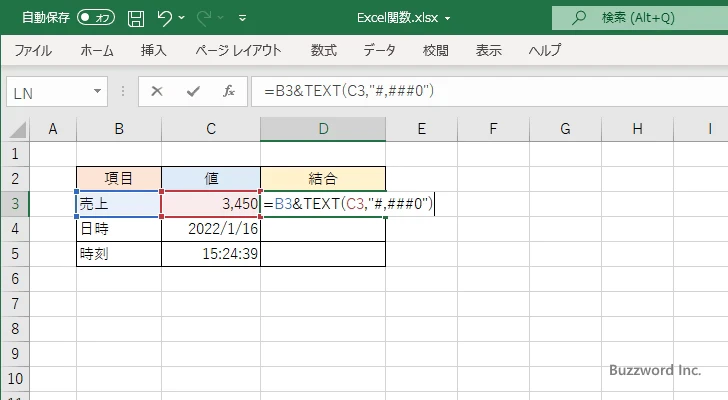Open the ページ レイアウト tab
The height and width of the screenshot is (400, 728).
[x=238, y=50]
